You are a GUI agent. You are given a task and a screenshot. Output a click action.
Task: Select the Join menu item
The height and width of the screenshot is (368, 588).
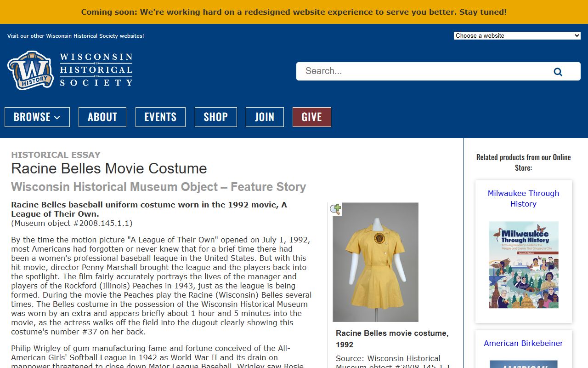[x=265, y=117]
